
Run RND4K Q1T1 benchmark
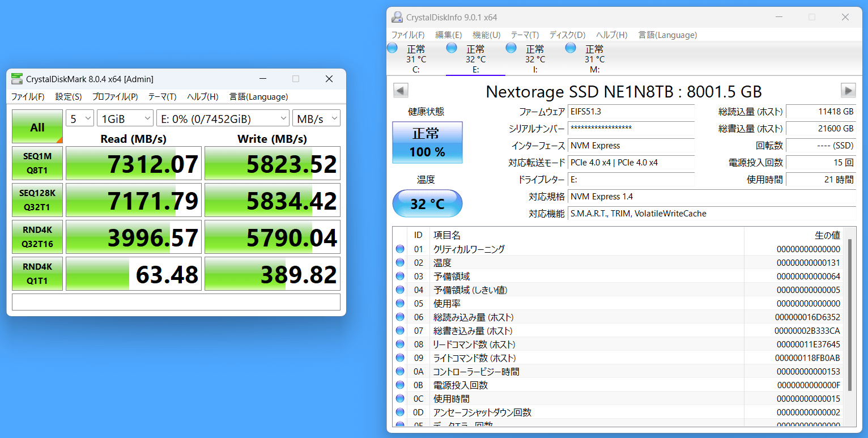click(37, 274)
